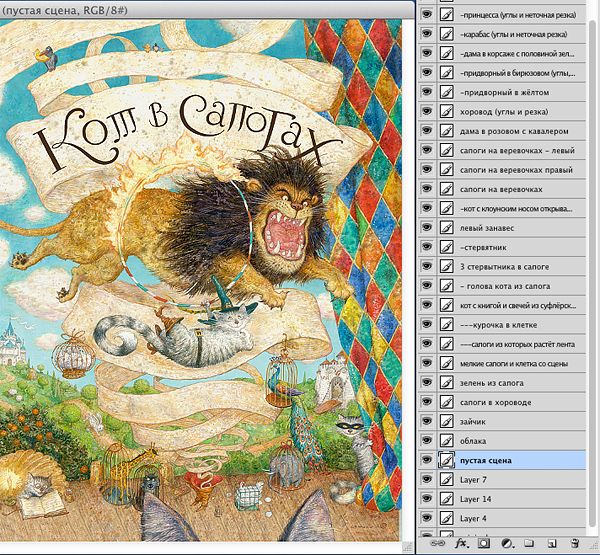Image resolution: width=600 pixels, height=555 pixels.
Task: Click thumbnail of layer -придворный в жёлтом
Action: 446,92
